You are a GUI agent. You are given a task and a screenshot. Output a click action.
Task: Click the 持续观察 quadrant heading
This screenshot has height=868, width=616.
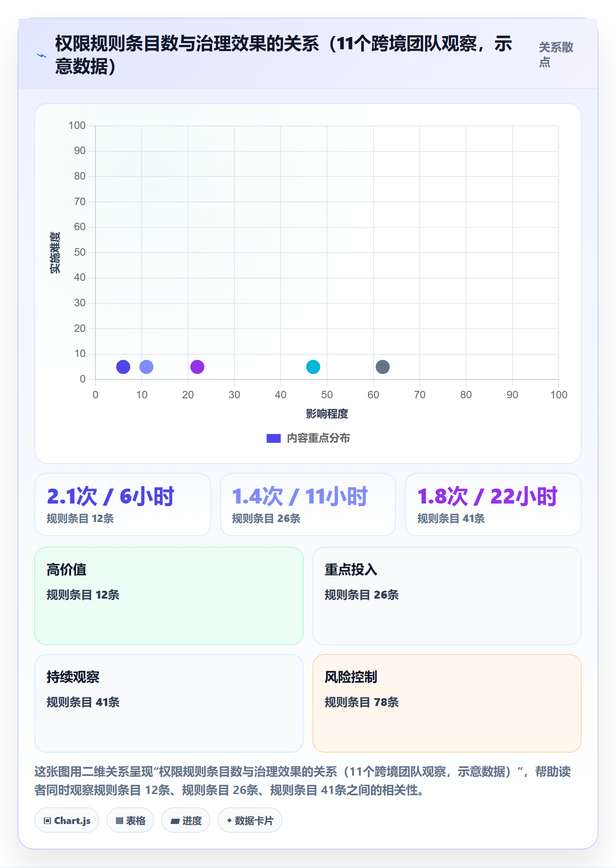(x=73, y=677)
